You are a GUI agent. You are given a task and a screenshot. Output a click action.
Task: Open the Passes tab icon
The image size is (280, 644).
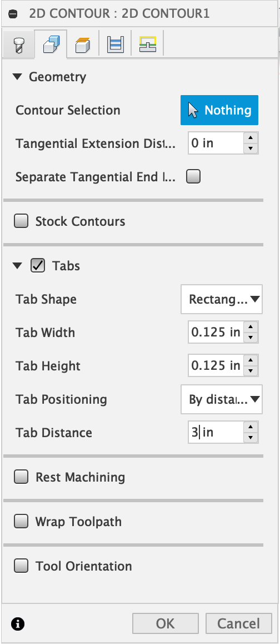click(x=116, y=44)
